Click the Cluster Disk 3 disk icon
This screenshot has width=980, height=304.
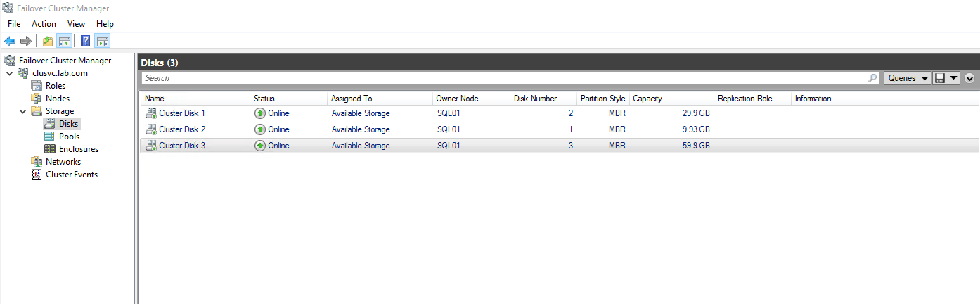[x=150, y=146]
